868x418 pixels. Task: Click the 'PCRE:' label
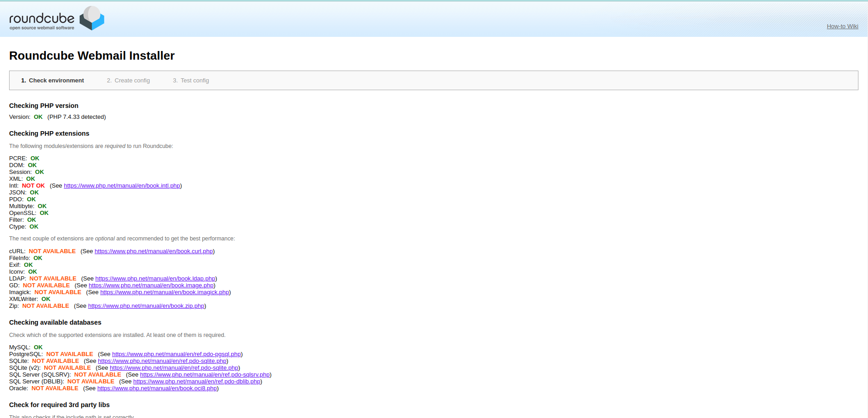click(18, 158)
